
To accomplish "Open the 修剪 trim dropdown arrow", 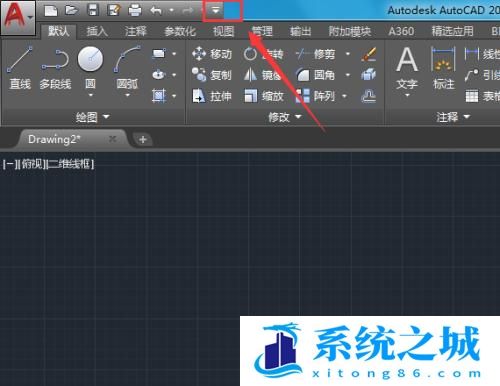I will [348, 54].
